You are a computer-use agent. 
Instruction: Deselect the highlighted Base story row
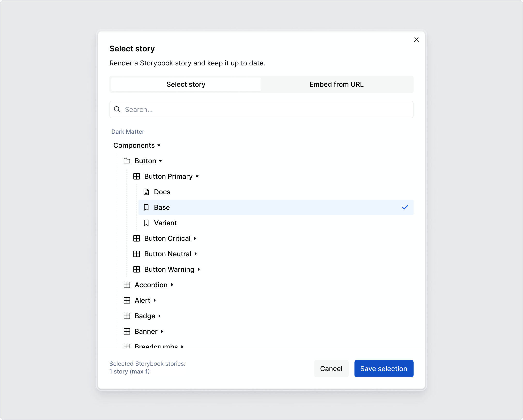pos(243,207)
